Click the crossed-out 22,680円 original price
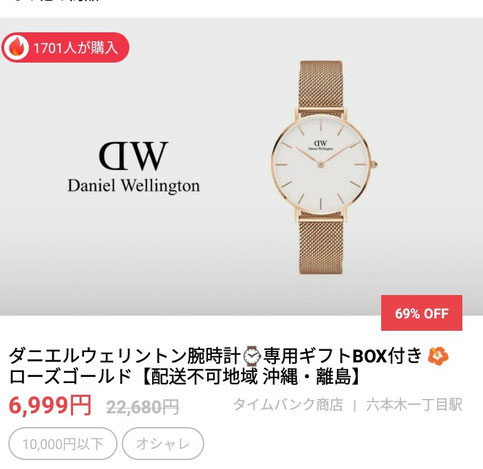Screen dimensions: 483x469 coord(143,407)
